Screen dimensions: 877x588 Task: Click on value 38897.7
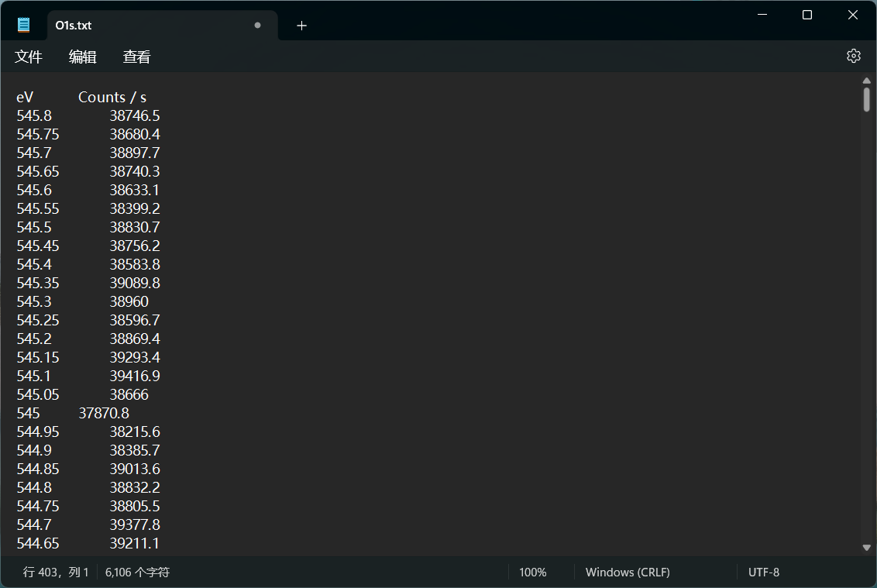[135, 153]
